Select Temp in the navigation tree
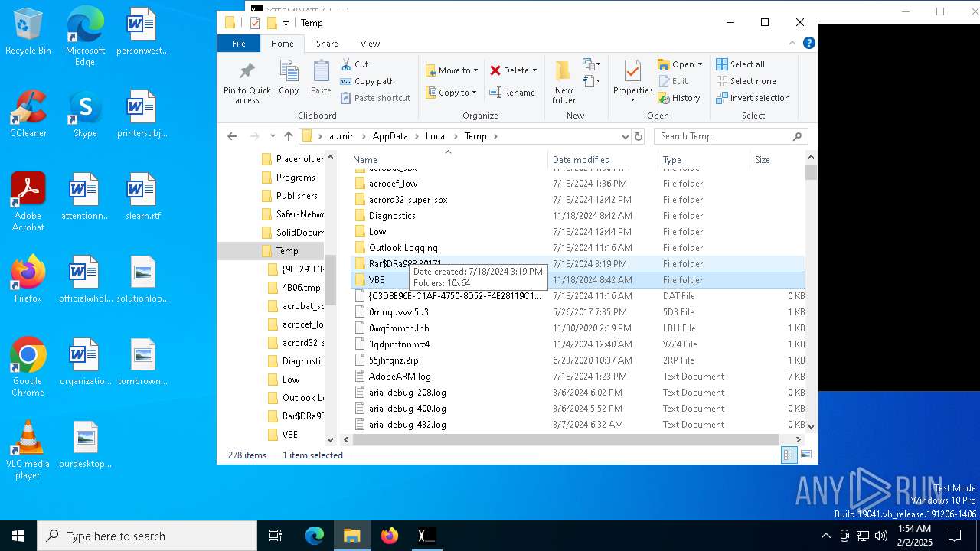This screenshot has height=551, width=980. pos(287,251)
